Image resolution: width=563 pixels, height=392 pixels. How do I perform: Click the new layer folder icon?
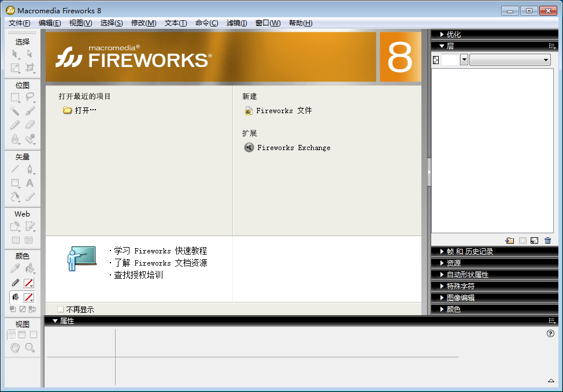pos(509,241)
